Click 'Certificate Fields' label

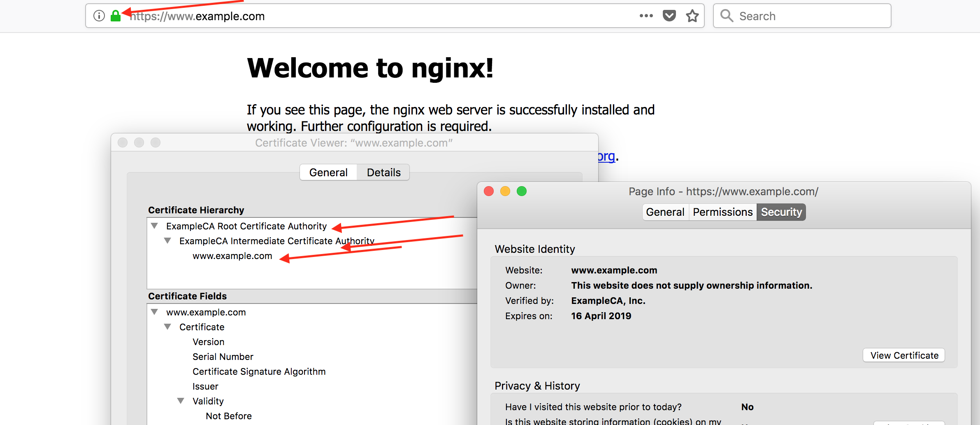point(188,296)
